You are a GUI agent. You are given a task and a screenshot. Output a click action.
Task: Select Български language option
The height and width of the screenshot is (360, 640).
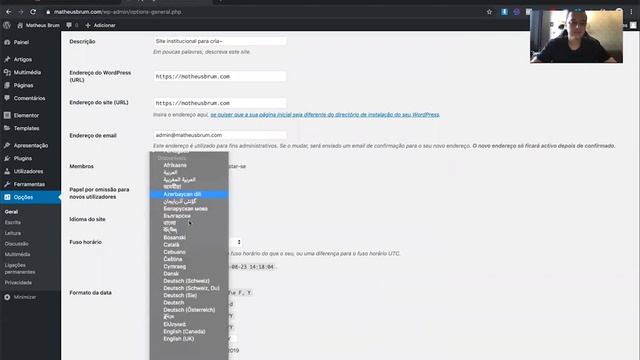point(177,216)
